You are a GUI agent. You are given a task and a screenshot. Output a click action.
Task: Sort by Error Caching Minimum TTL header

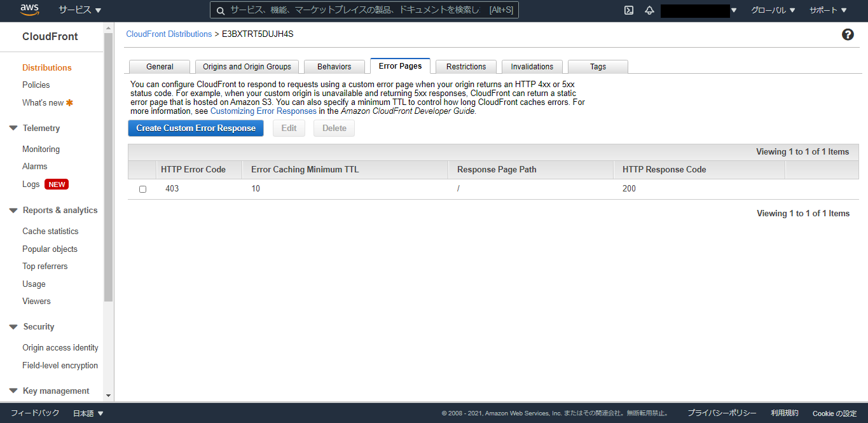(x=345, y=170)
